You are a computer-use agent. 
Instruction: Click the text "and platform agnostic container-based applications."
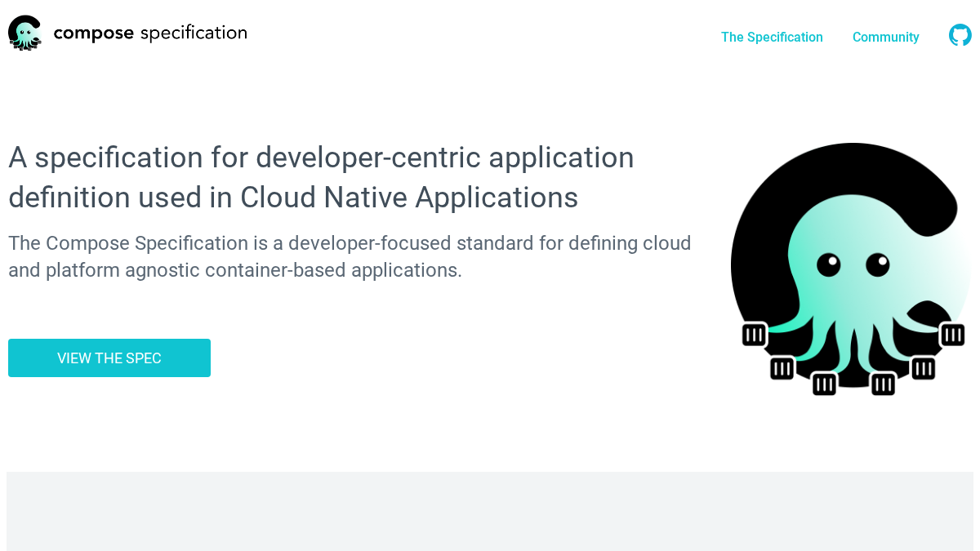tap(235, 270)
